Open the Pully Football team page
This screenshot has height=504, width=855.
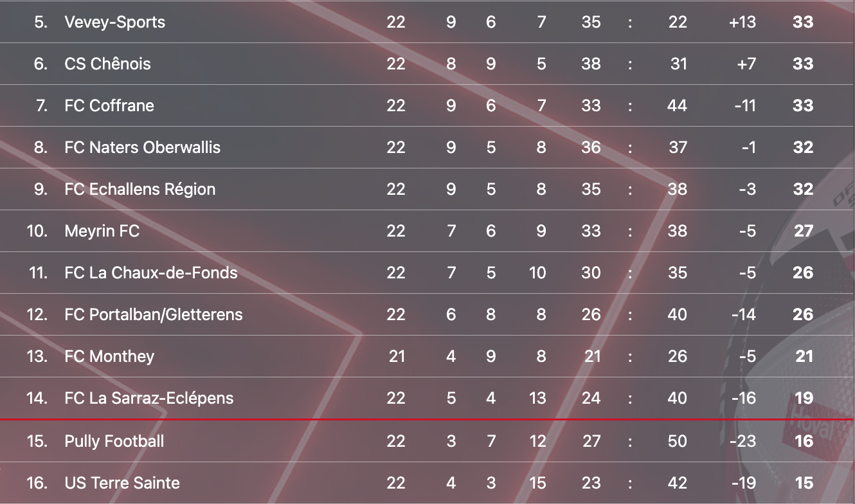pyautogui.click(x=114, y=441)
